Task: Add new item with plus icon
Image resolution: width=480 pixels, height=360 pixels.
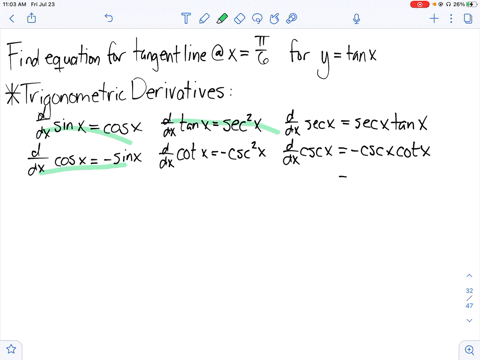Action: tap(434, 18)
